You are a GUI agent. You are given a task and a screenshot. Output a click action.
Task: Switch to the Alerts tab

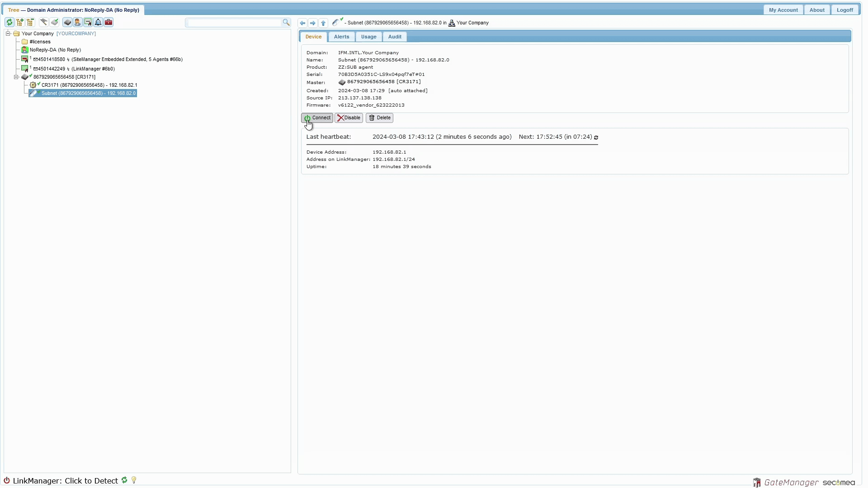(x=341, y=37)
